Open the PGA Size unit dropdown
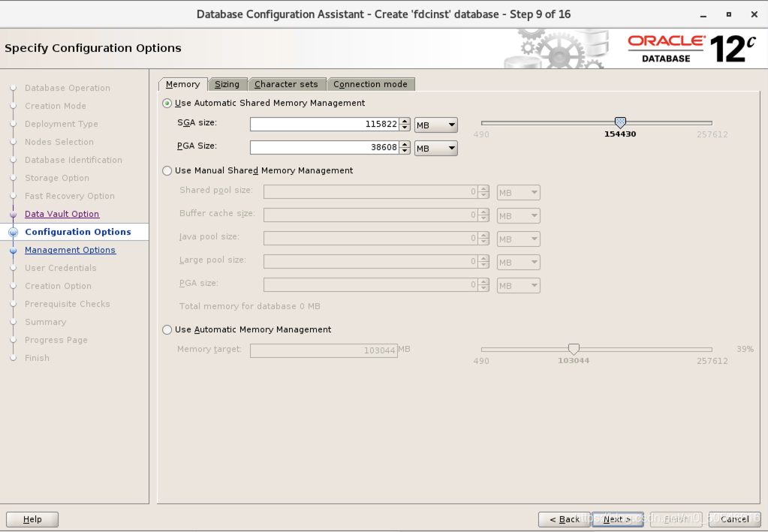Image resolution: width=768 pixels, height=532 pixels. click(x=436, y=149)
